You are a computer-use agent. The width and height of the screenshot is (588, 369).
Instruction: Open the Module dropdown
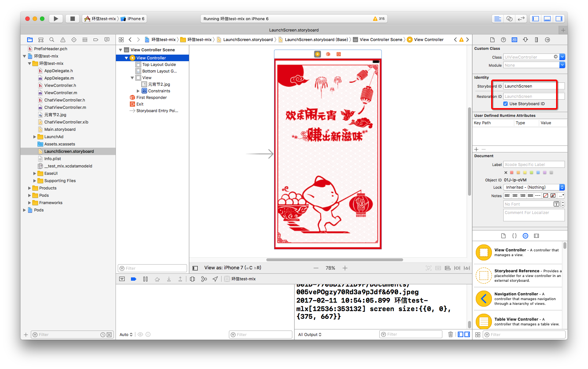562,65
